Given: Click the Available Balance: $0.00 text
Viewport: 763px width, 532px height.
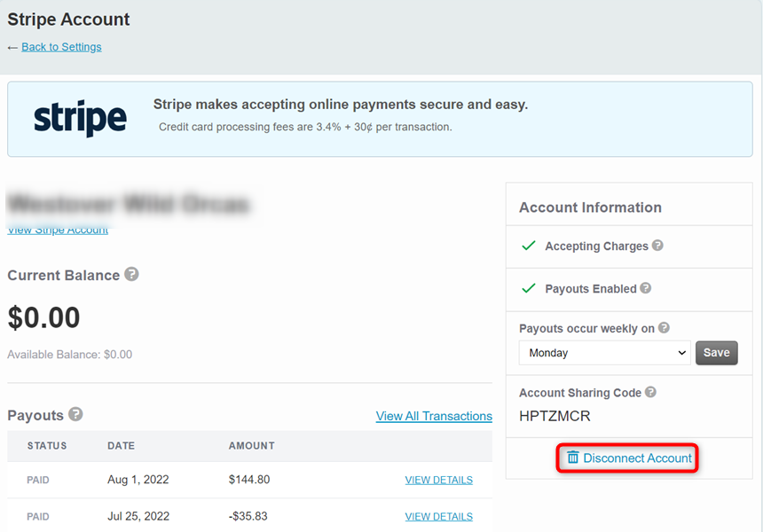Looking at the screenshot, I should 69,355.
